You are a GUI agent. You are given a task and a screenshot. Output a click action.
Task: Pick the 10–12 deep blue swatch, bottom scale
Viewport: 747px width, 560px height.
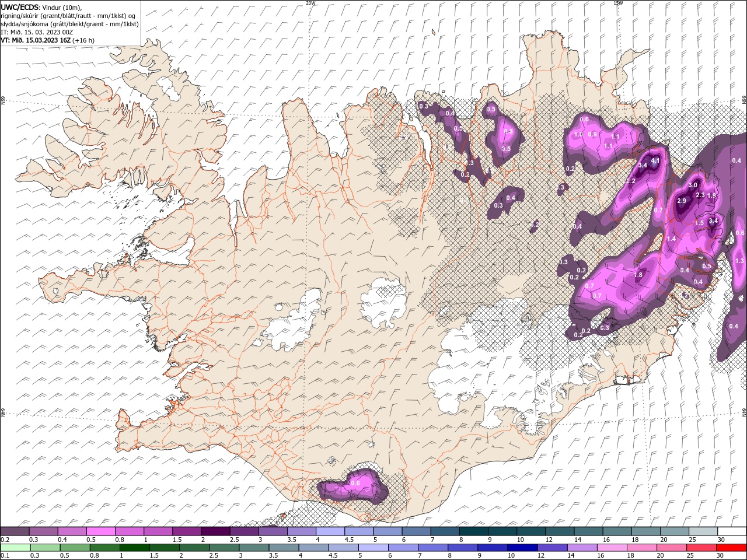[x=522, y=548]
